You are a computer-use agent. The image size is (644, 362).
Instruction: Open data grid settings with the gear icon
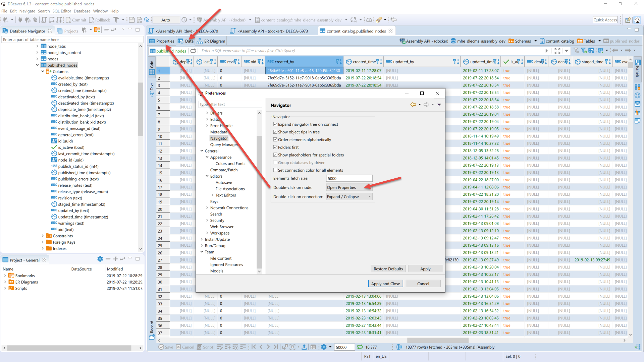[x=324, y=347]
